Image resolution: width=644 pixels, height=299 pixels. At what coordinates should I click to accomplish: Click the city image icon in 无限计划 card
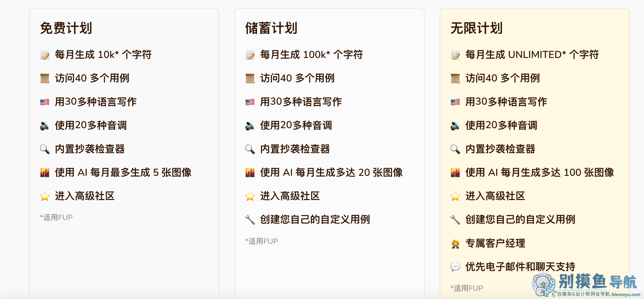[x=455, y=173]
